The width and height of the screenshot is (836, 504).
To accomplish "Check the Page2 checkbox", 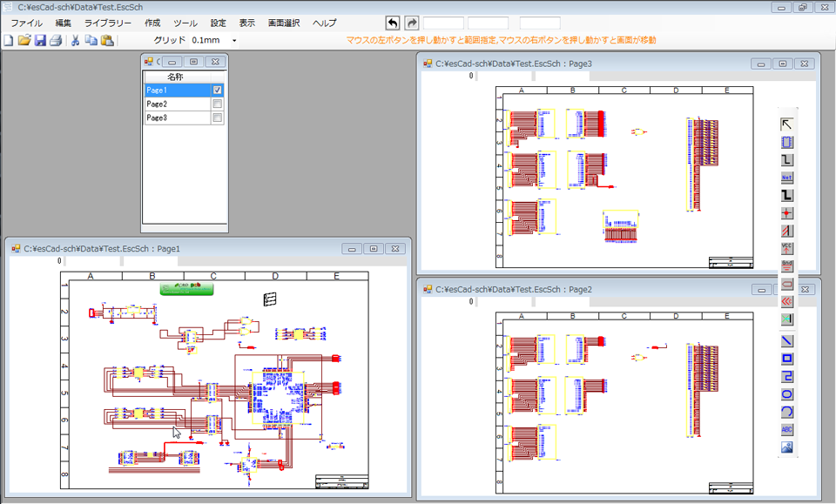I will pyautogui.click(x=218, y=104).
